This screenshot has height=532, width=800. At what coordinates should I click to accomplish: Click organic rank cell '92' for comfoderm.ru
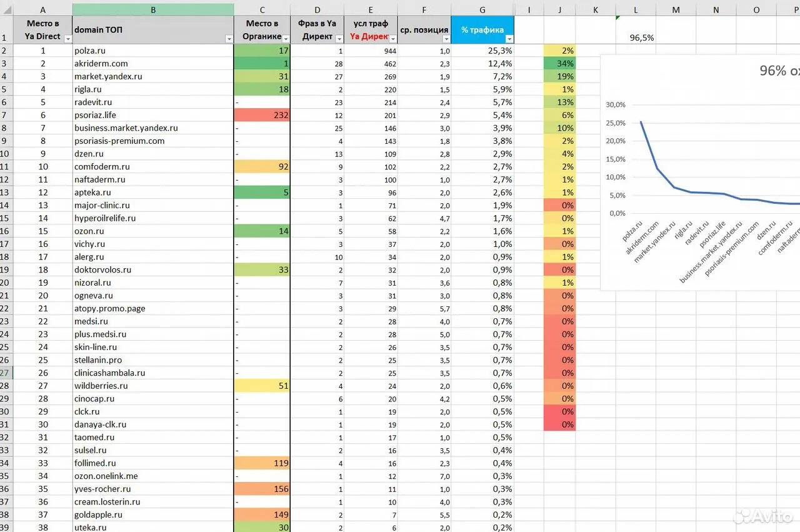[x=262, y=166]
